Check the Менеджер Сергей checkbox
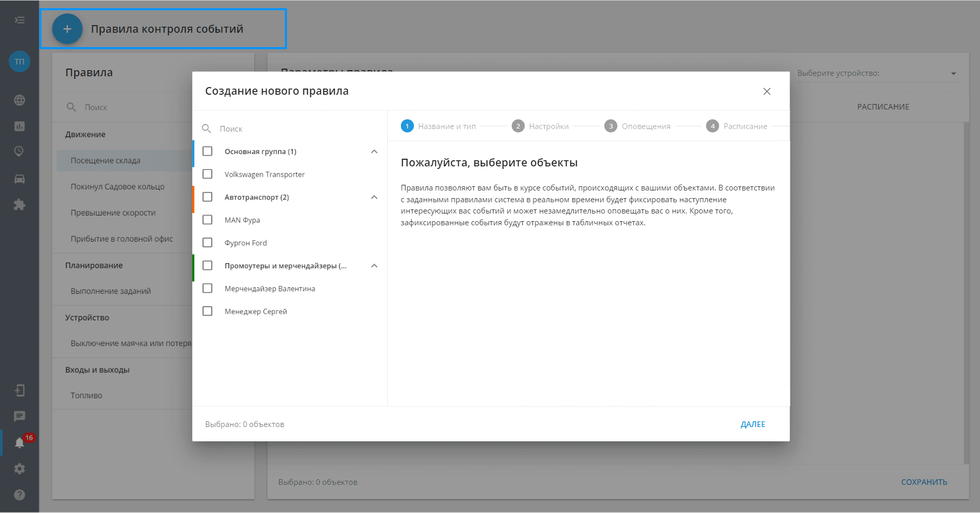This screenshot has width=980, height=513. tap(208, 311)
